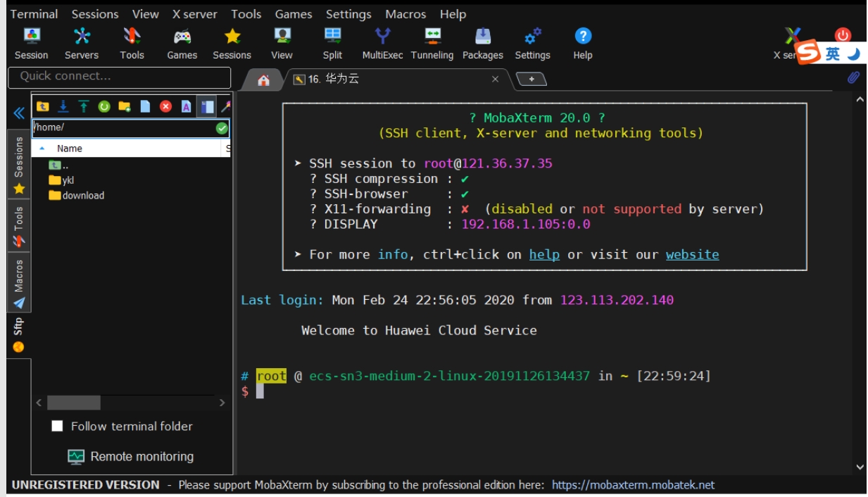Image resolution: width=868 pixels, height=497 pixels.
Task: Open the Help question mark icon
Action: click(583, 44)
